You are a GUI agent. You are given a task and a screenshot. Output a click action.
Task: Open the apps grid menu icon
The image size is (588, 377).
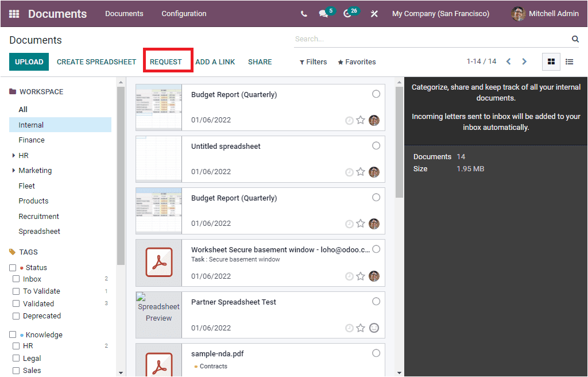point(14,14)
